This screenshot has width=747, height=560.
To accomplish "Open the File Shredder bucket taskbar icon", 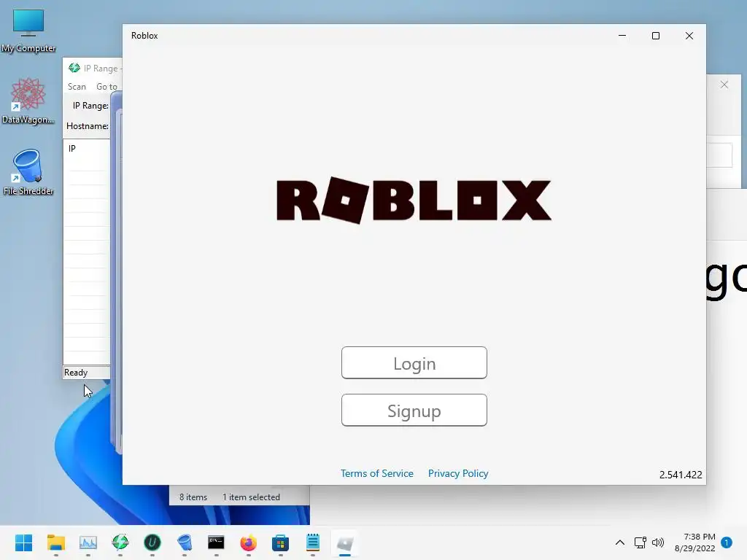I will click(185, 542).
